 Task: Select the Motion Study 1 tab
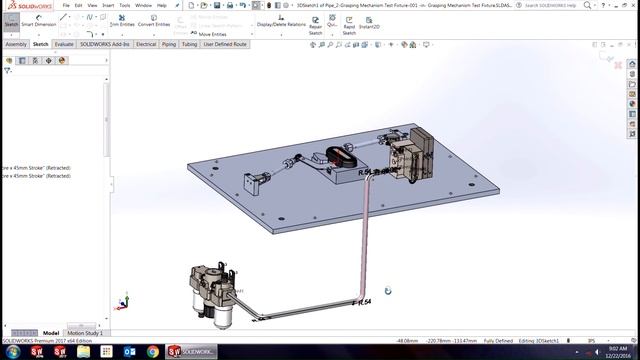click(85, 333)
